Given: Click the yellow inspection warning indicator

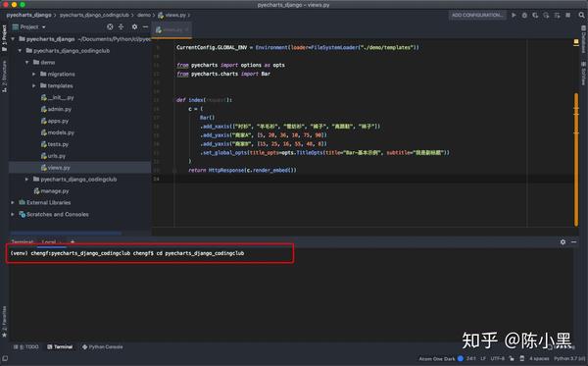Looking at the screenshot, I should click(576, 42).
